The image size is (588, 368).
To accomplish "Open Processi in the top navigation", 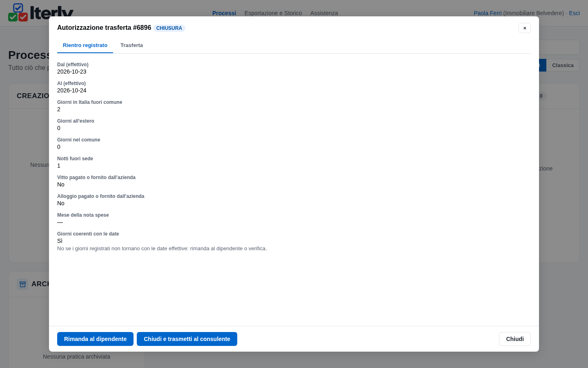I will coord(224,13).
